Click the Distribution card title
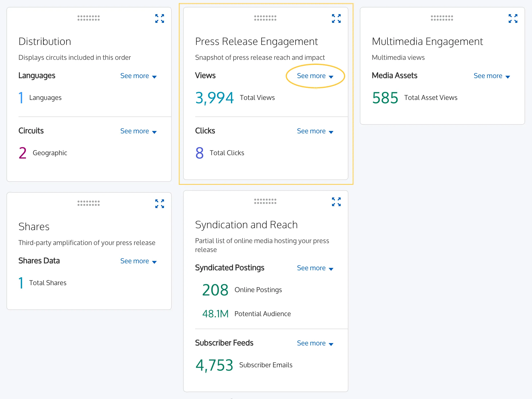 pyautogui.click(x=45, y=41)
